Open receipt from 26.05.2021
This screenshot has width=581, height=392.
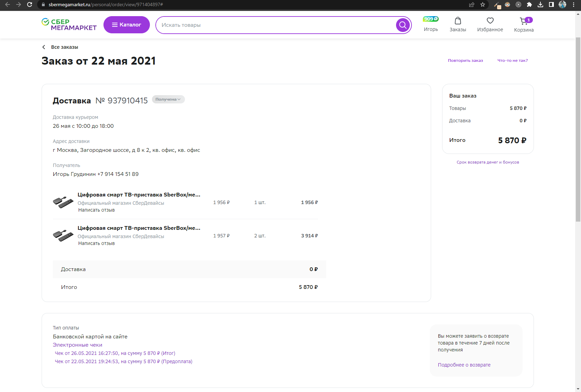(115, 353)
